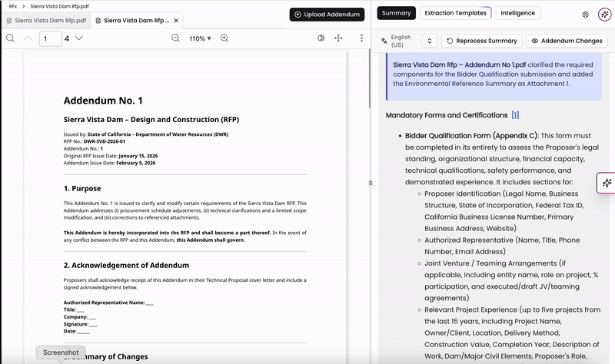Show Addendum Changes with eye button

click(567, 41)
